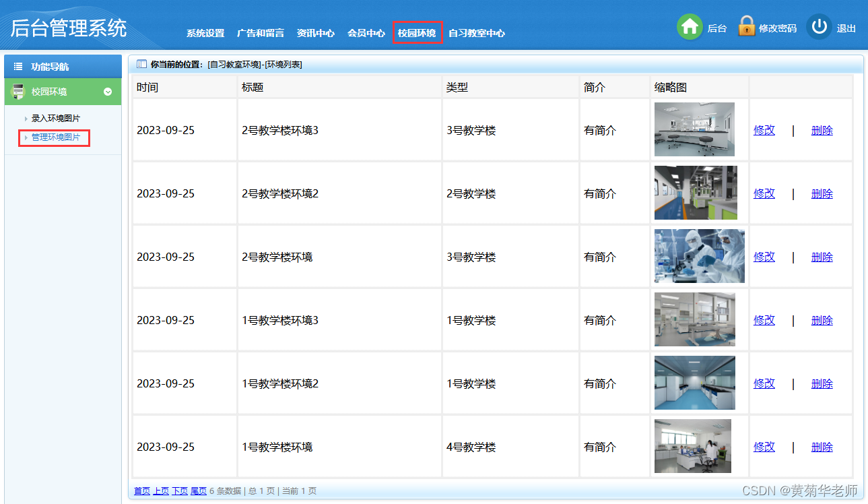The image size is (868, 504).
Task: Click 修改 for 1号教学楼环境2 row
Action: point(764,383)
